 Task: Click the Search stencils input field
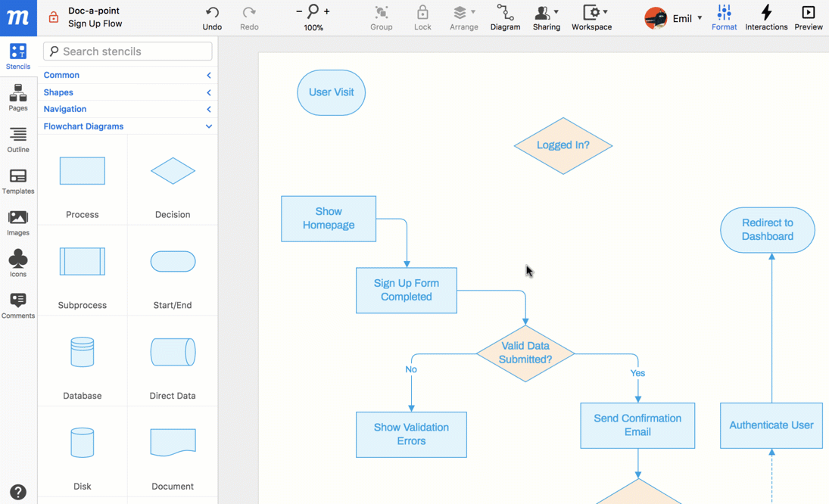click(128, 51)
